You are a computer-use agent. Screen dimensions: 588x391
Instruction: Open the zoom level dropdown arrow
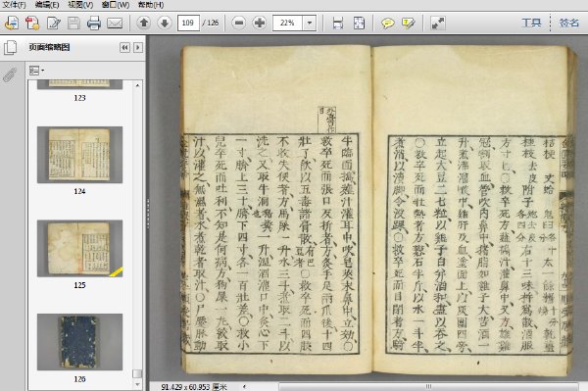pyautogui.click(x=310, y=23)
